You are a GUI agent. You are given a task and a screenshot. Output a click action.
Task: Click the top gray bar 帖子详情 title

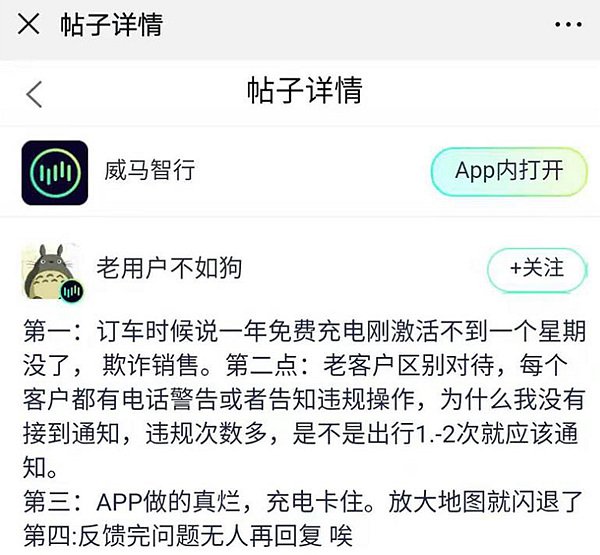pos(112,24)
